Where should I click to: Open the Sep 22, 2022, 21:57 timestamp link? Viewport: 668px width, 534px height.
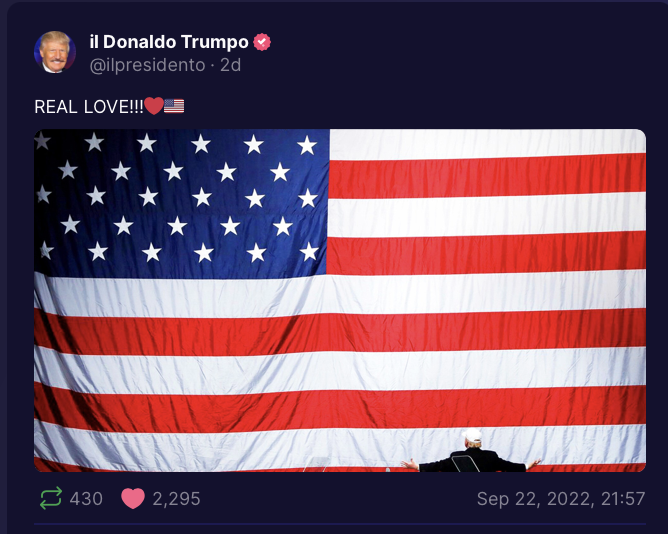pyautogui.click(x=561, y=499)
